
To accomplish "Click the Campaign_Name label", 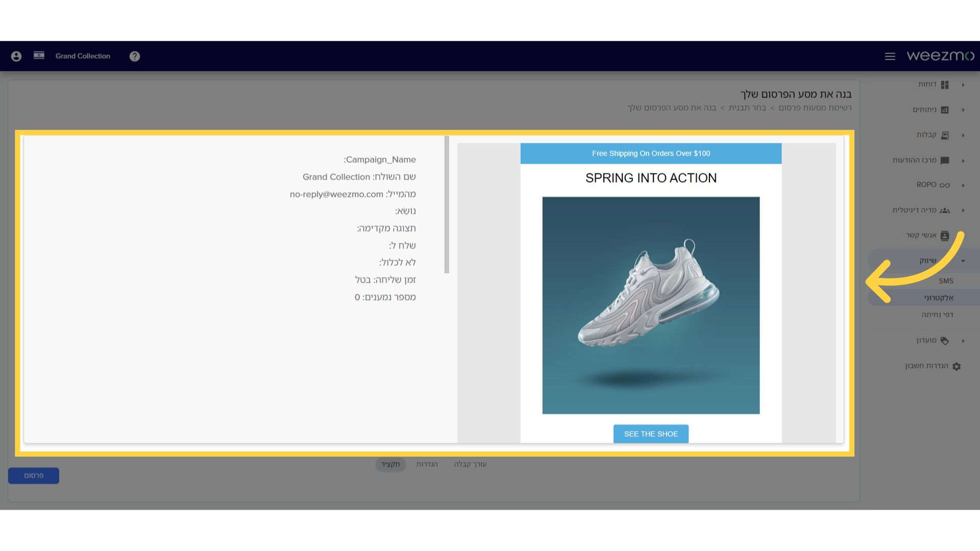I will point(380,160).
